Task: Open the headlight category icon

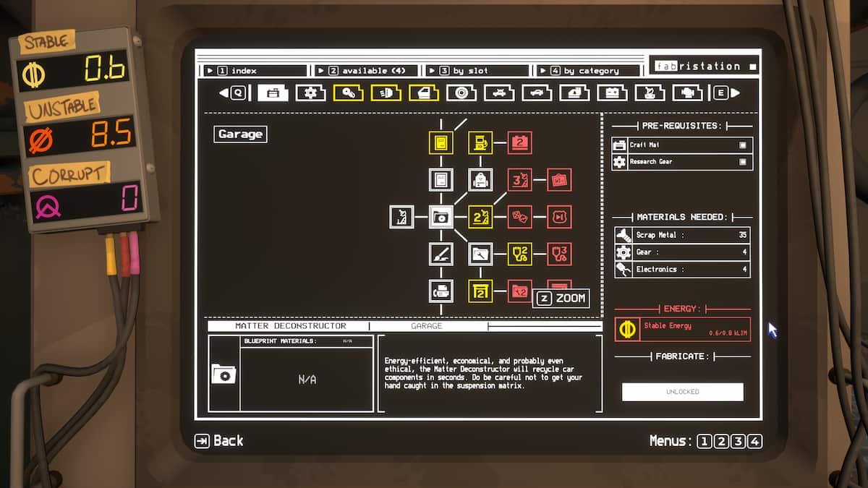Action: 386,93
